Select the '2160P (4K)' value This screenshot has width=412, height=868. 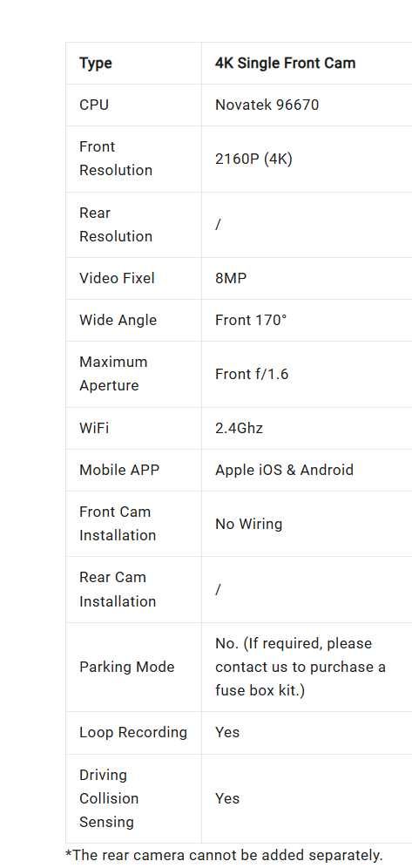click(x=253, y=159)
